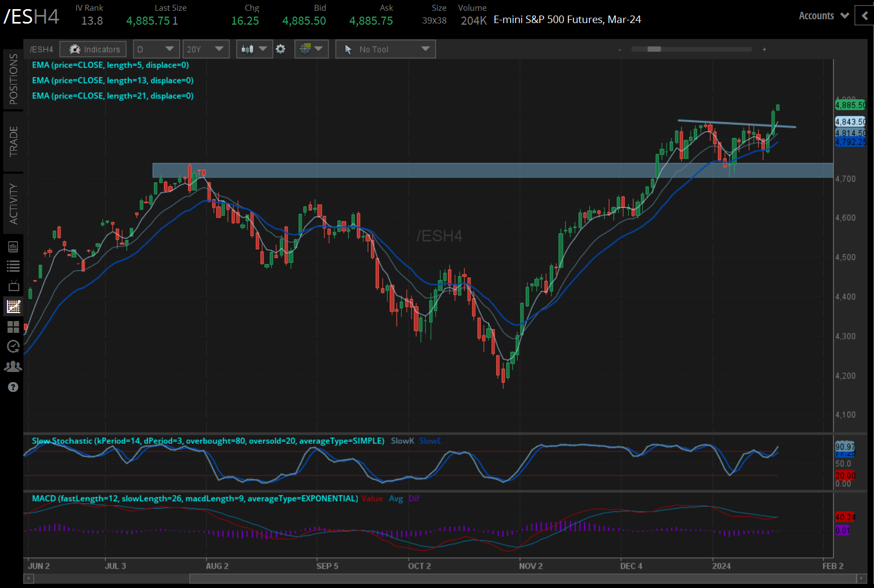Open the chat rooms people icon
This screenshot has width=874, height=588.
13,367
